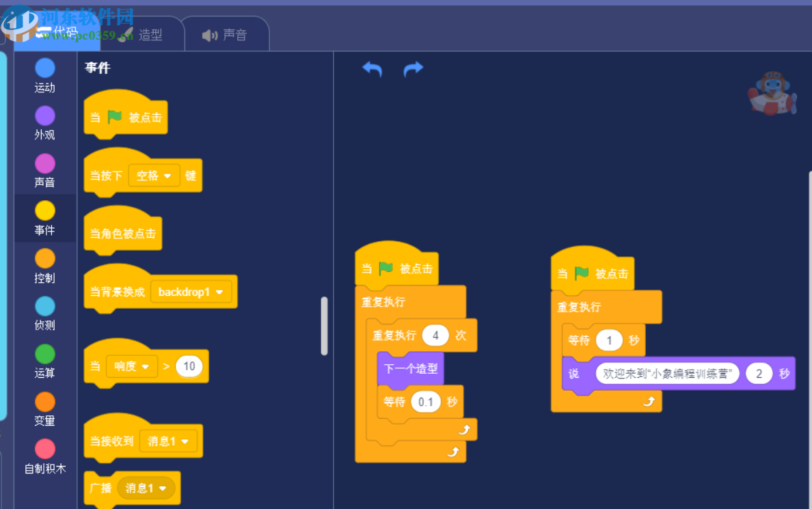Click palette block 当绿旗被点击

click(x=125, y=115)
